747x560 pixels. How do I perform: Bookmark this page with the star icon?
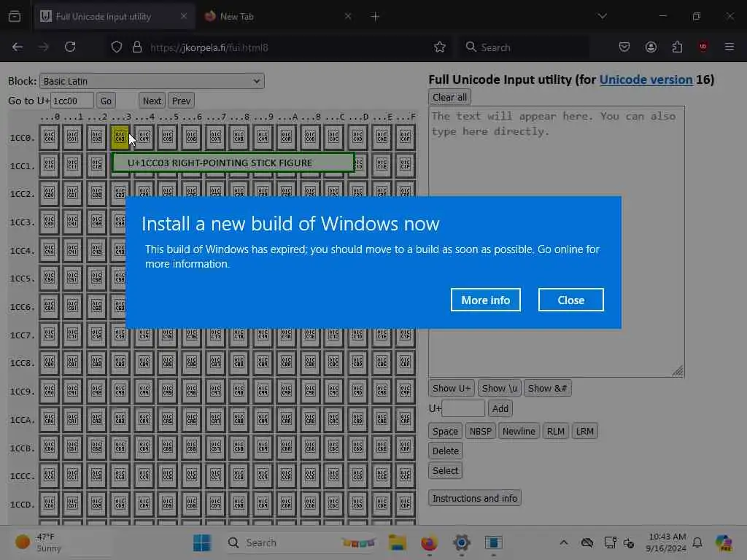(x=440, y=47)
